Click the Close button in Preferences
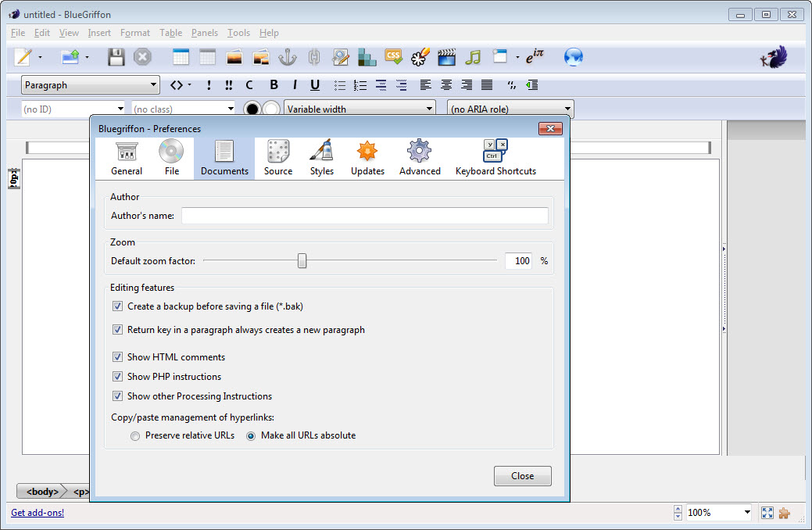 (522, 476)
